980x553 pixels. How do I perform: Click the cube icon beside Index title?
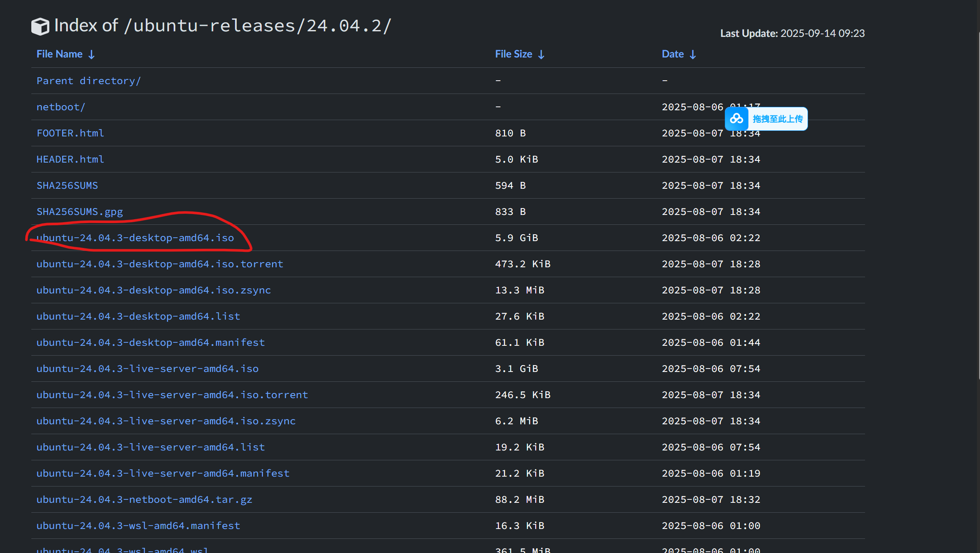pos(40,27)
